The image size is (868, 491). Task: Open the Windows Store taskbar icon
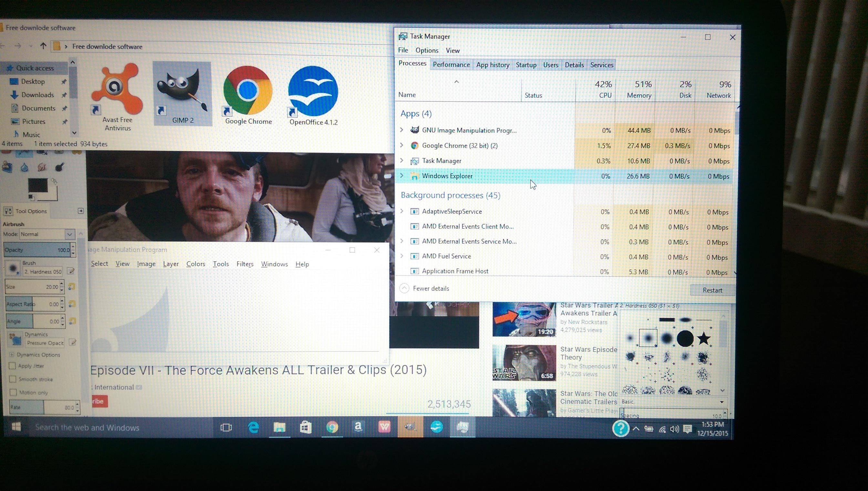point(305,428)
